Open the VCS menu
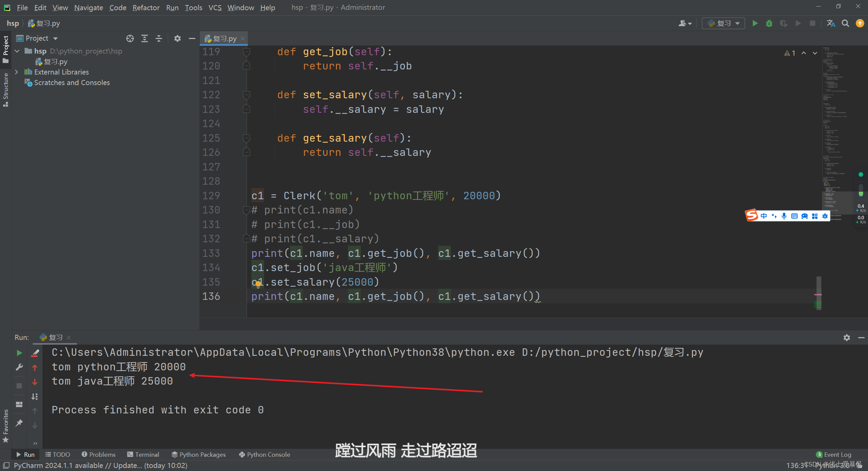Image resolution: width=868 pixels, height=471 pixels. tap(215, 7)
